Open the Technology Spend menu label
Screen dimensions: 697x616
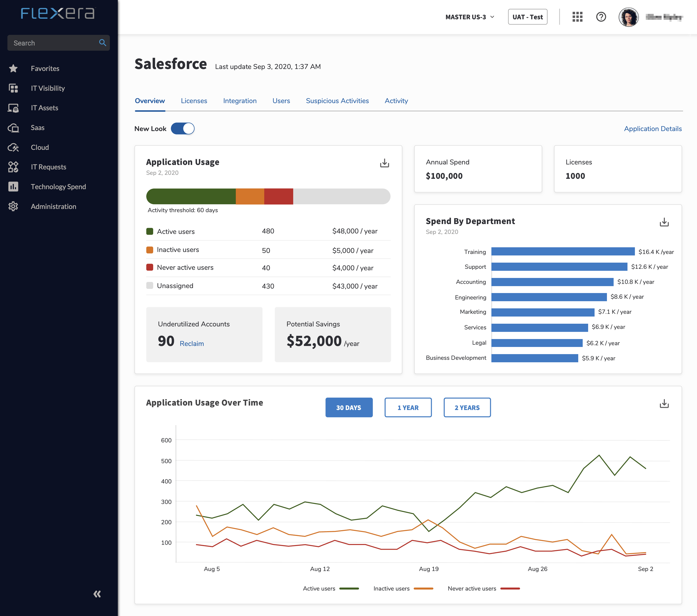pyautogui.click(x=58, y=187)
